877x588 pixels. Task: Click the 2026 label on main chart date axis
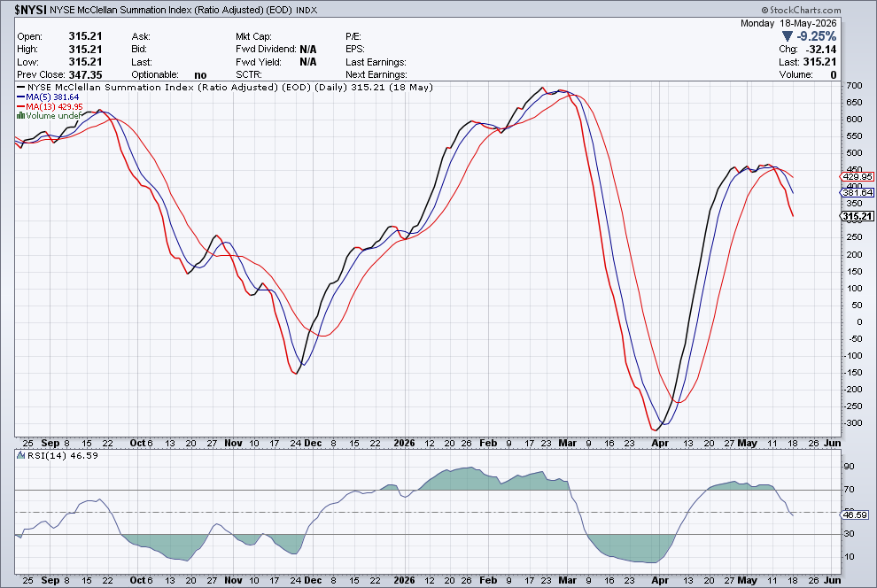(404, 444)
